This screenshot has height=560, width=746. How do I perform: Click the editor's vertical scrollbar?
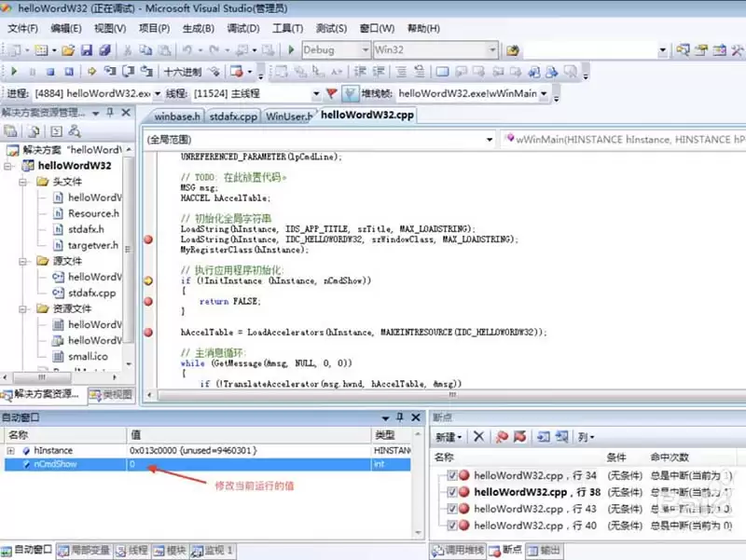click(x=740, y=261)
